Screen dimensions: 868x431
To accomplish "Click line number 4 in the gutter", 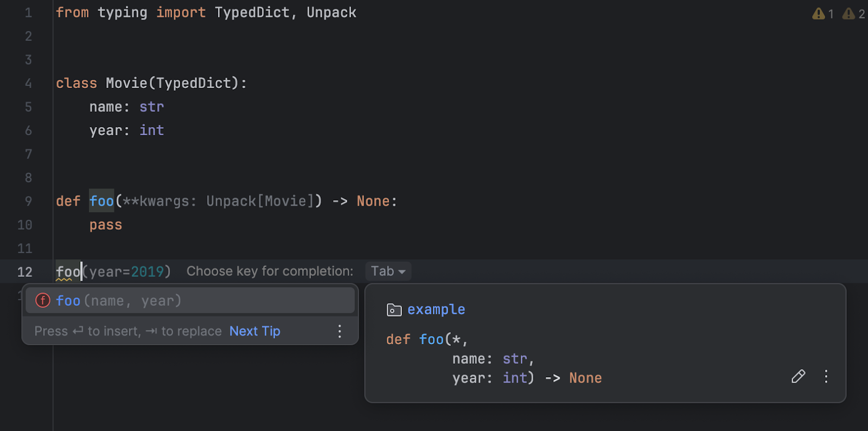I will pos(28,84).
